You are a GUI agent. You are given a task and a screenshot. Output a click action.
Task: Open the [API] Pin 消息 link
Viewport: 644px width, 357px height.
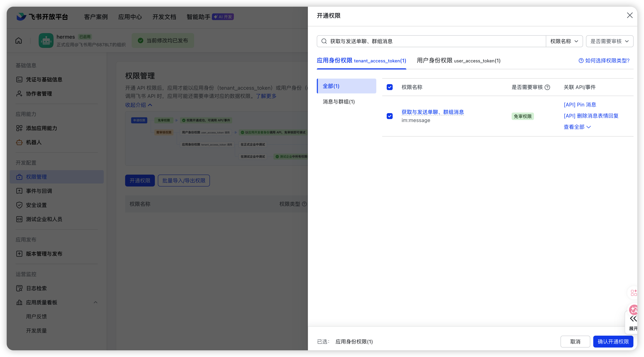coord(580,105)
